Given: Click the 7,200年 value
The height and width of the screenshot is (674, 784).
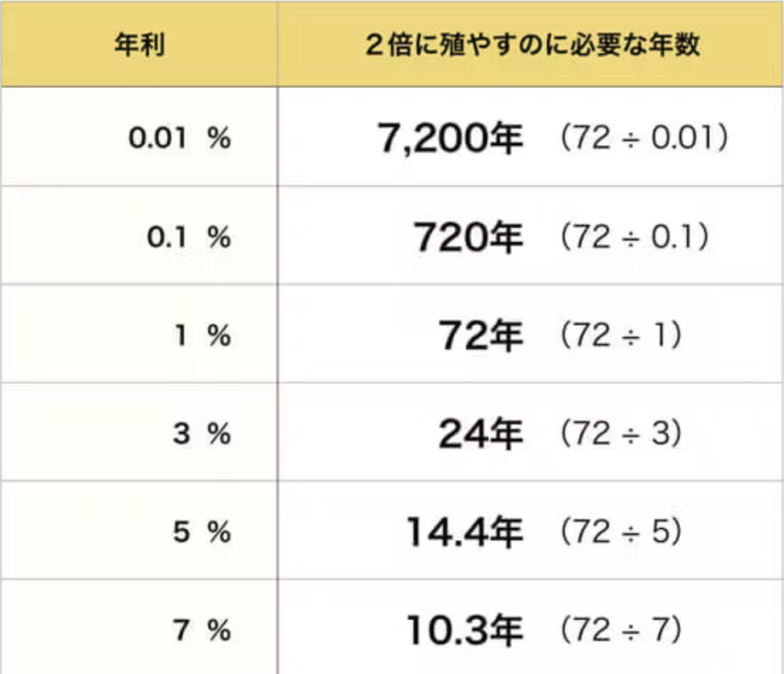Looking at the screenshot, I should coord(449,139).
